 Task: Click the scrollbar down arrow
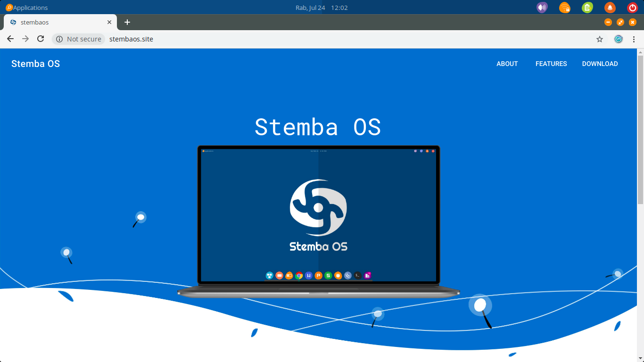640,357
